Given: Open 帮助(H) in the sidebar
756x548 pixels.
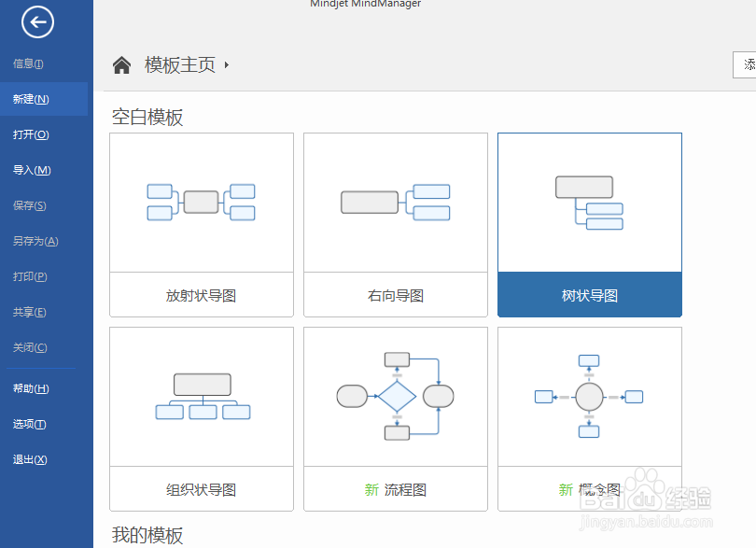Looking at the screenshot, I should 31,388.
